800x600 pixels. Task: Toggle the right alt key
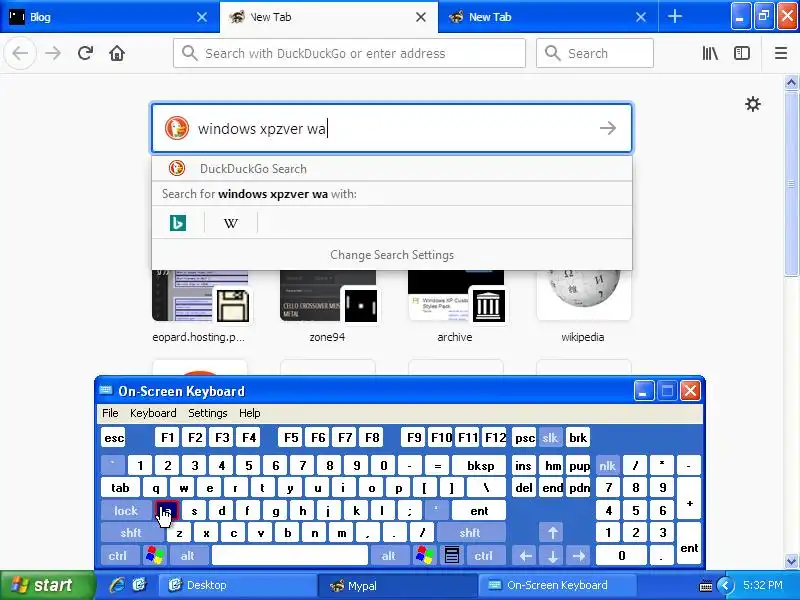389,555
